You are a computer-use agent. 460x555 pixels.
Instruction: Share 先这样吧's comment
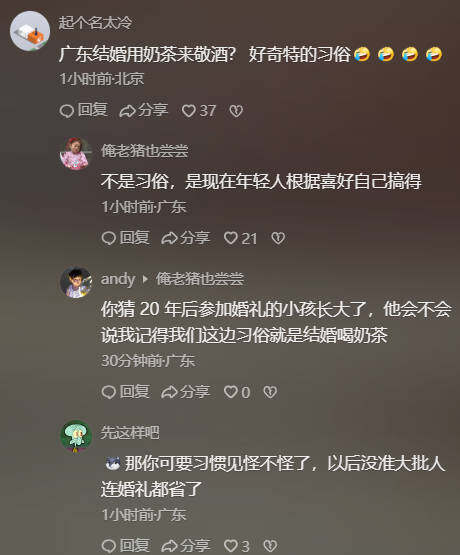[185, 545]
